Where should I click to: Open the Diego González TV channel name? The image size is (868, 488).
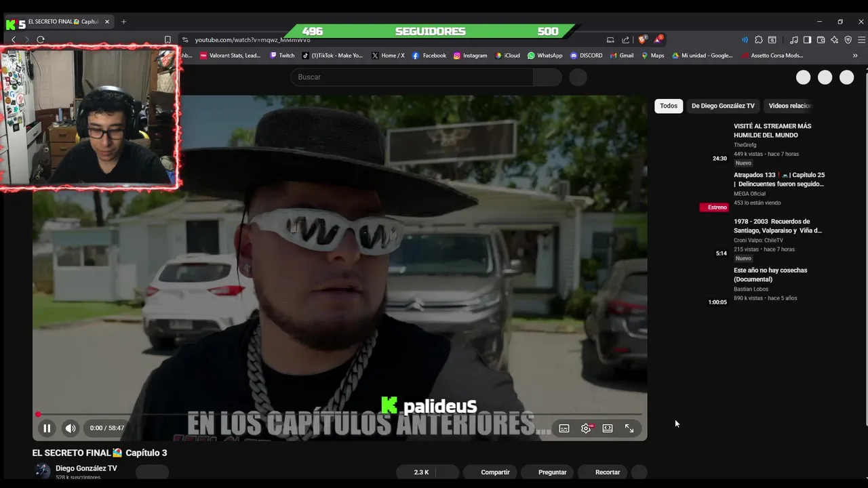click(86, 468)
